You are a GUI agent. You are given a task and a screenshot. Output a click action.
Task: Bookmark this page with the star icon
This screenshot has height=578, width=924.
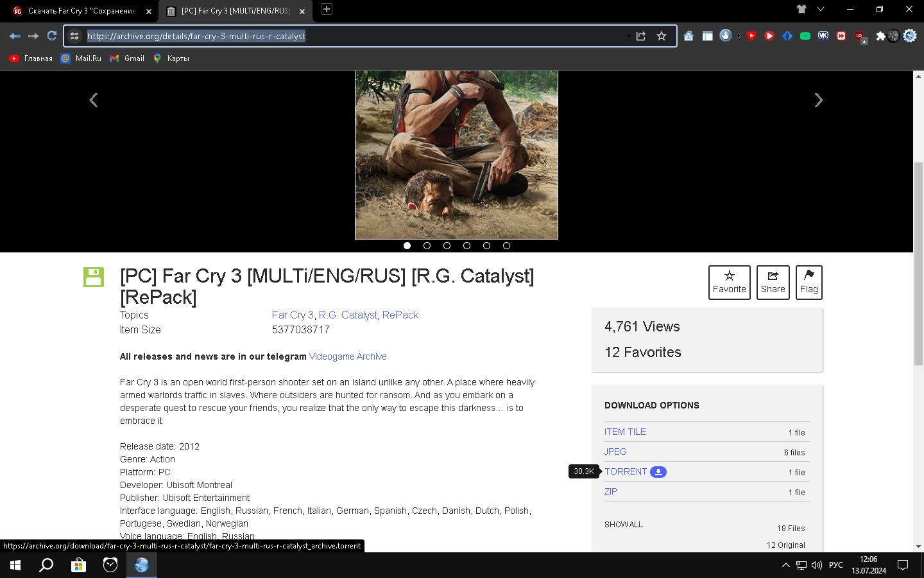[662, 36]
